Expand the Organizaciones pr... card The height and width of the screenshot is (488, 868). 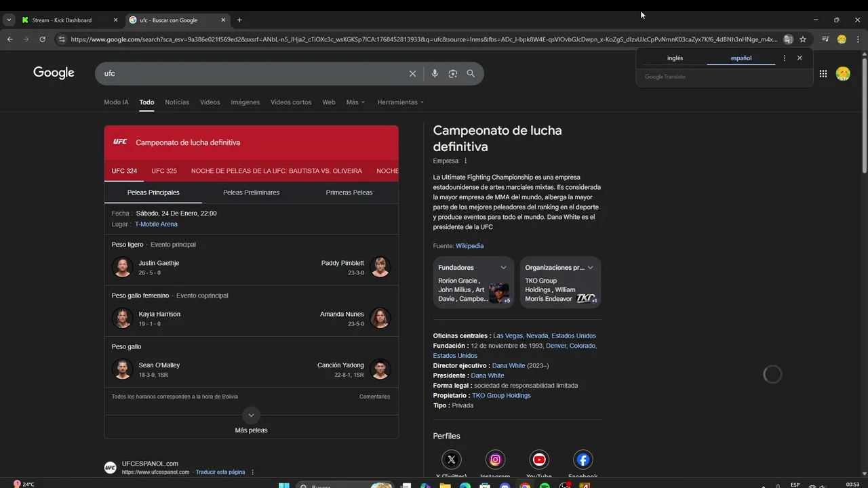click(590, 268)
